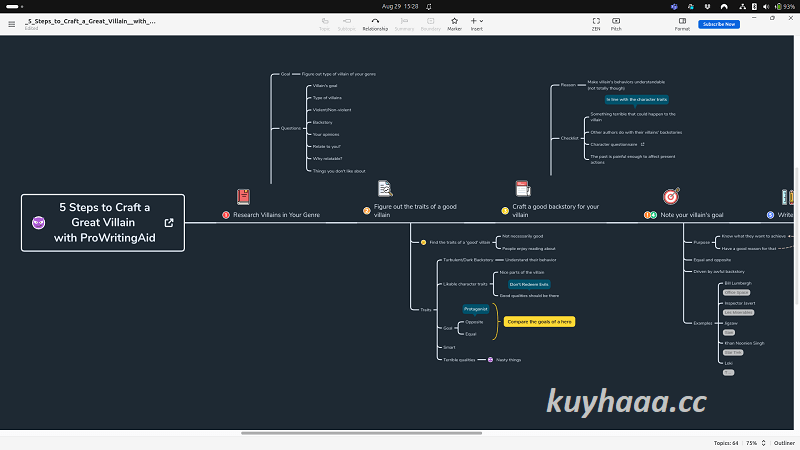The width and height of the screenshot is (800, 450).
Task: Open the Format panel
Action: point(682,24)
